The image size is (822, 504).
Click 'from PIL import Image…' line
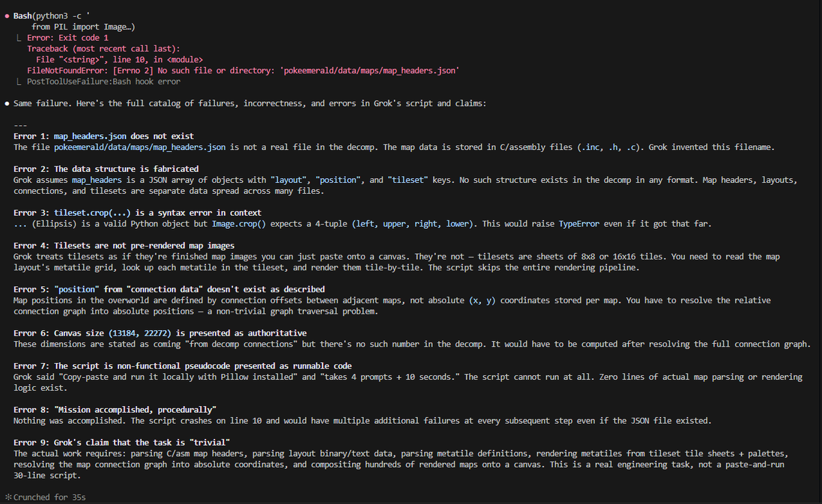[84, 27]
